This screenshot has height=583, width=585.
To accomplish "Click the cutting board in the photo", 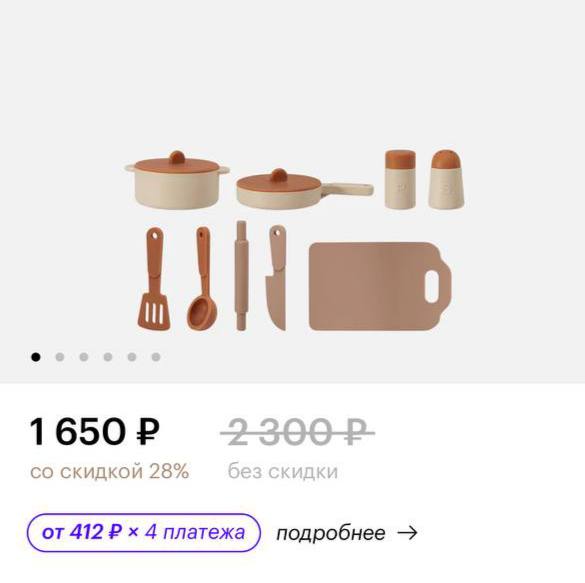I will pos(380,286).
